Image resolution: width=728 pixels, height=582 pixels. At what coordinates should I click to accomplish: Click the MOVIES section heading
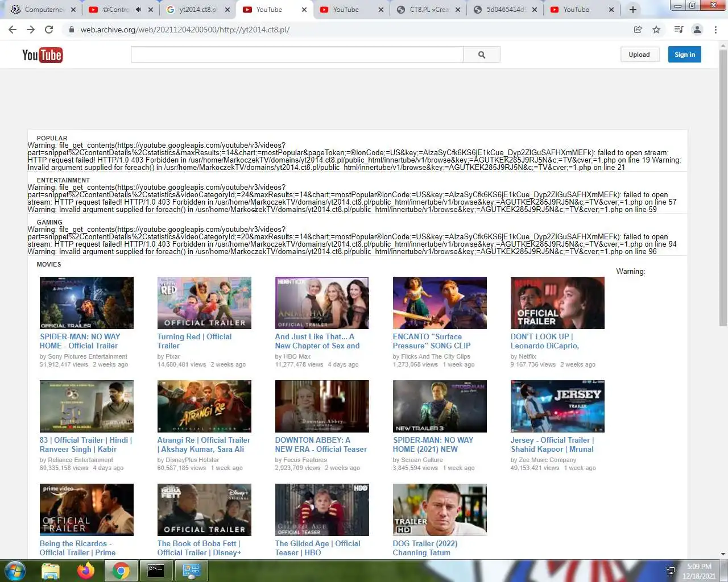(49, 264)
